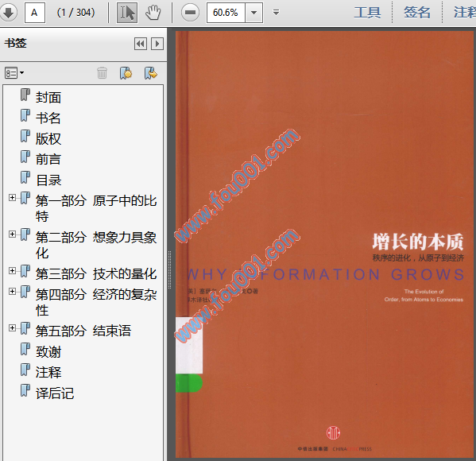The height and width of the screenshot is (461, 476).
Task: Expand 第五部分 结束语 bookmark
Action: click(12, 327)
